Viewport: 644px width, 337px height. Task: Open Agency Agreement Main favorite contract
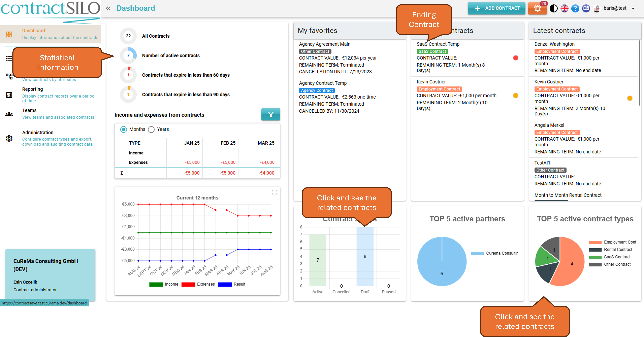[x=324, y=44]
